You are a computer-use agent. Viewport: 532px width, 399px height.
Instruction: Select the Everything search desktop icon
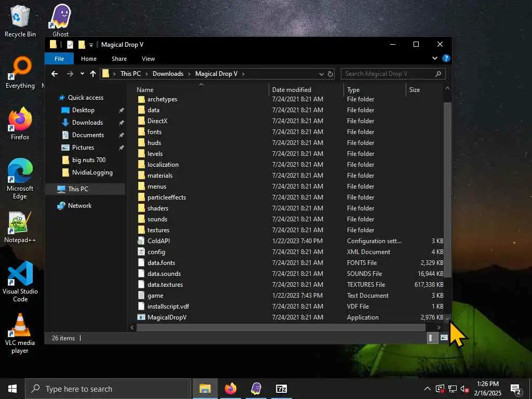[x=20, y=73]
